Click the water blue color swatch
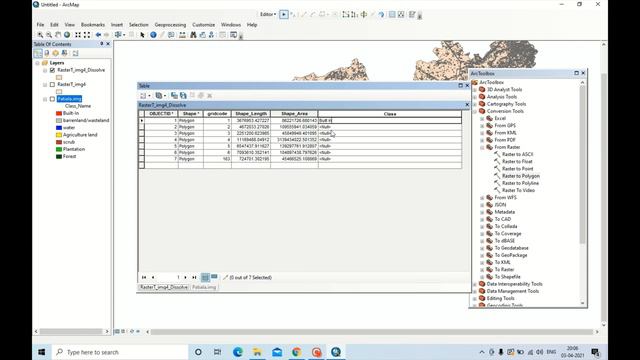Image resolution: width=640 pixels, height=360 pixels. click(59, 128)
